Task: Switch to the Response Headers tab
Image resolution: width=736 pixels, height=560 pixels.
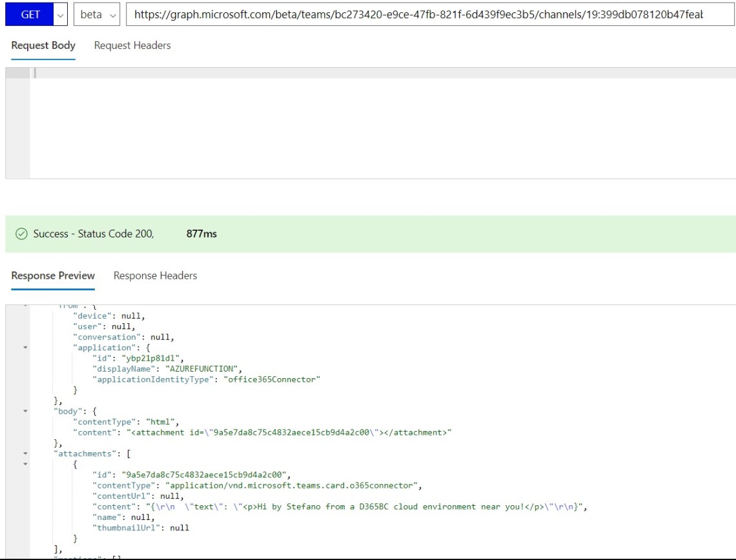Action: click(x=155, y=275)
